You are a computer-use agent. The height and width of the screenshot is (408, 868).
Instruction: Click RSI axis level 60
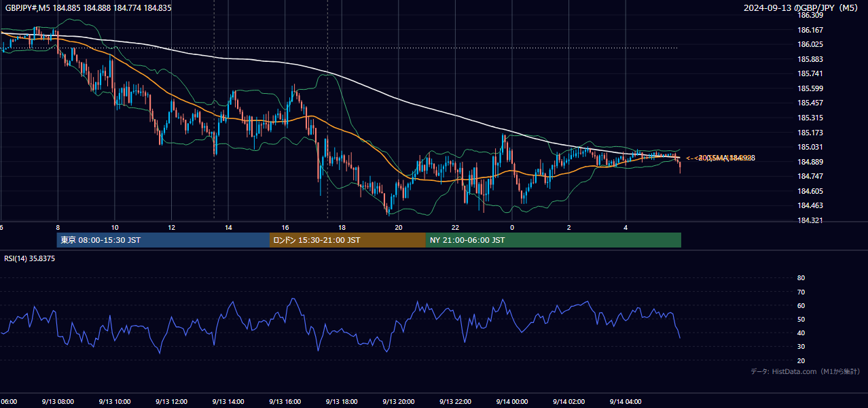(801, 305)
